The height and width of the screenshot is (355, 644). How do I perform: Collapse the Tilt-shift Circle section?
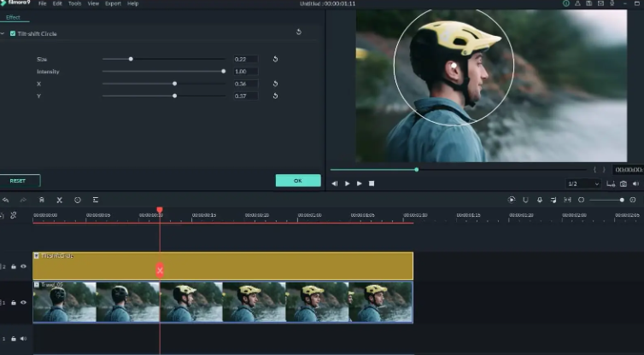coord(3,33)
